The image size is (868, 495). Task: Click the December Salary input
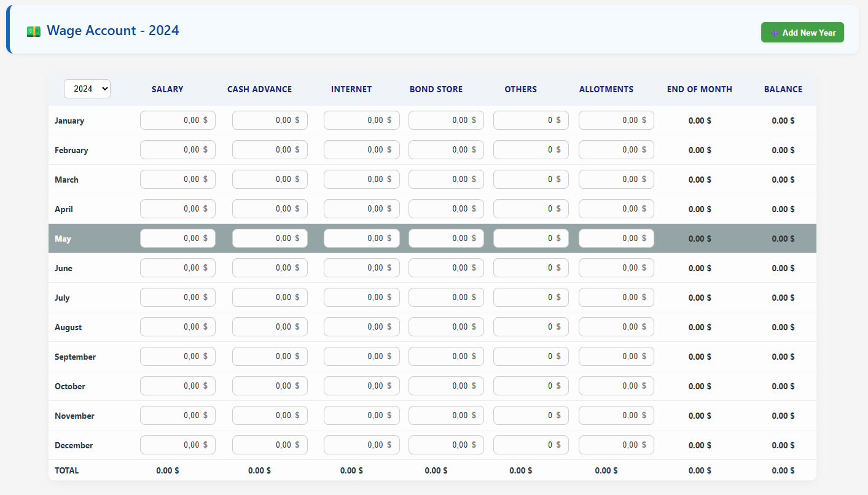click(178, 445)
